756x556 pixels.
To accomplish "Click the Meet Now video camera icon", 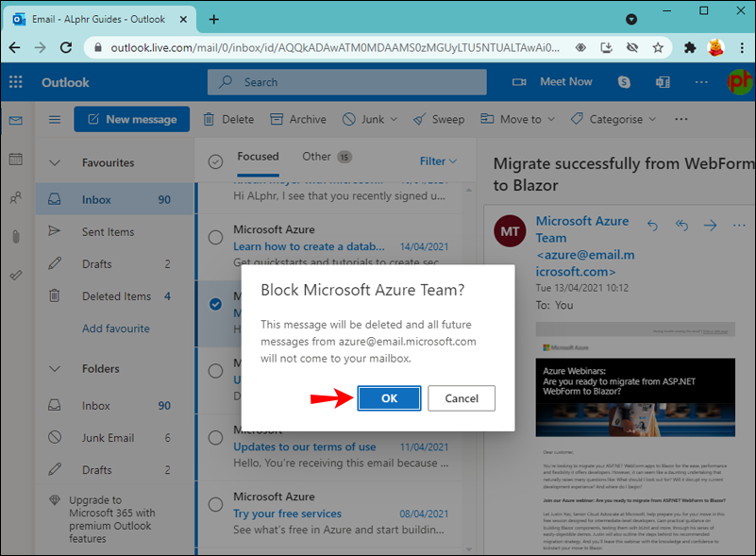I will click(x=519, y=82).
